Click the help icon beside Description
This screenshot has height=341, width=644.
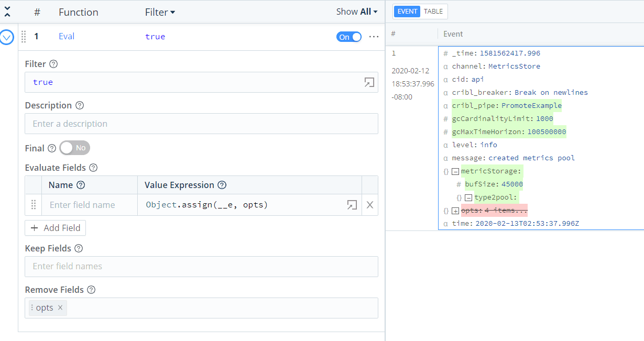[x=80, y=105]
